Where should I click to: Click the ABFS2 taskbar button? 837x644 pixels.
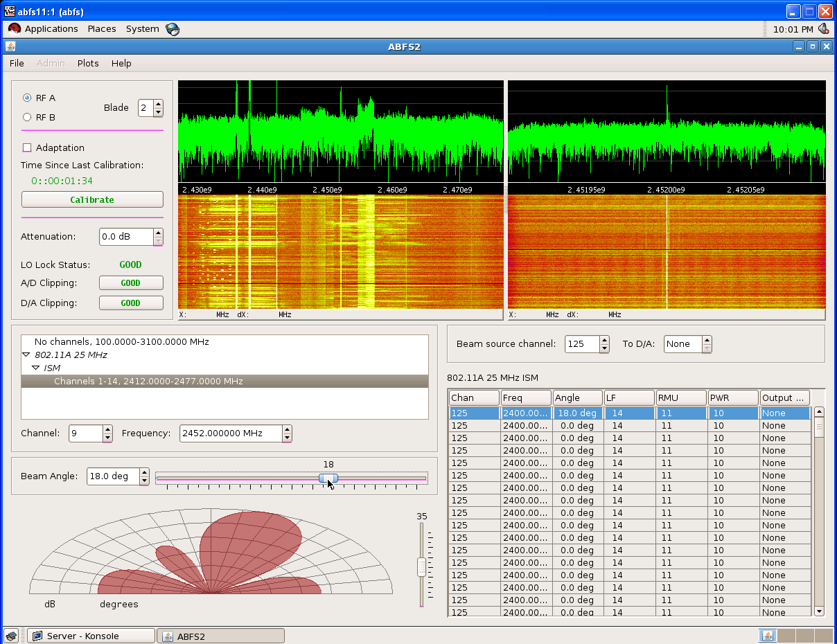221,636
